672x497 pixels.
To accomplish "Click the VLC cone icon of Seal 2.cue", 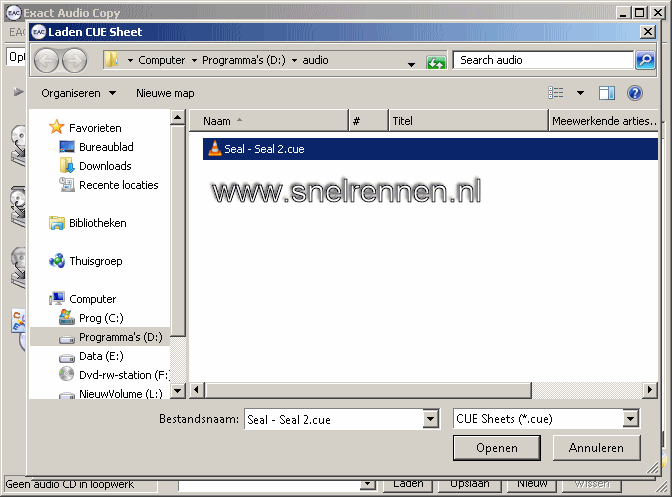I will tap(214, 148).
